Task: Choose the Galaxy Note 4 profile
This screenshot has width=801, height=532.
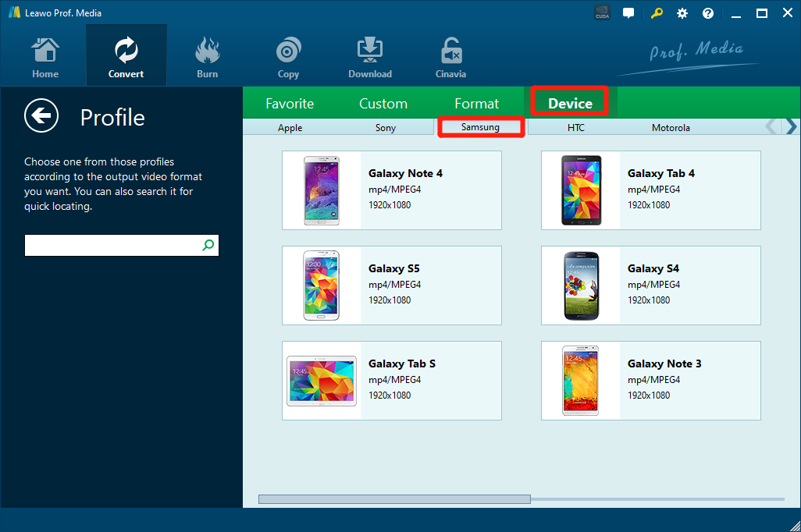Action: [392, 190]
